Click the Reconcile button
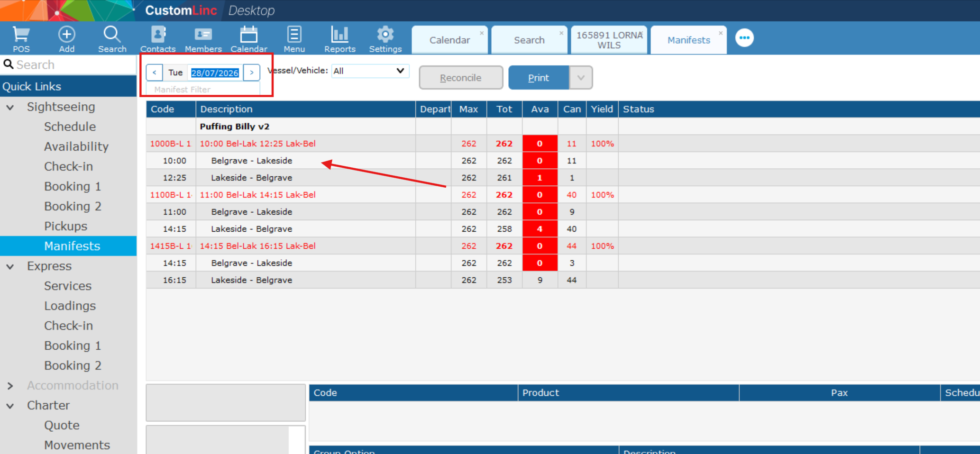 tap(461, 78)
